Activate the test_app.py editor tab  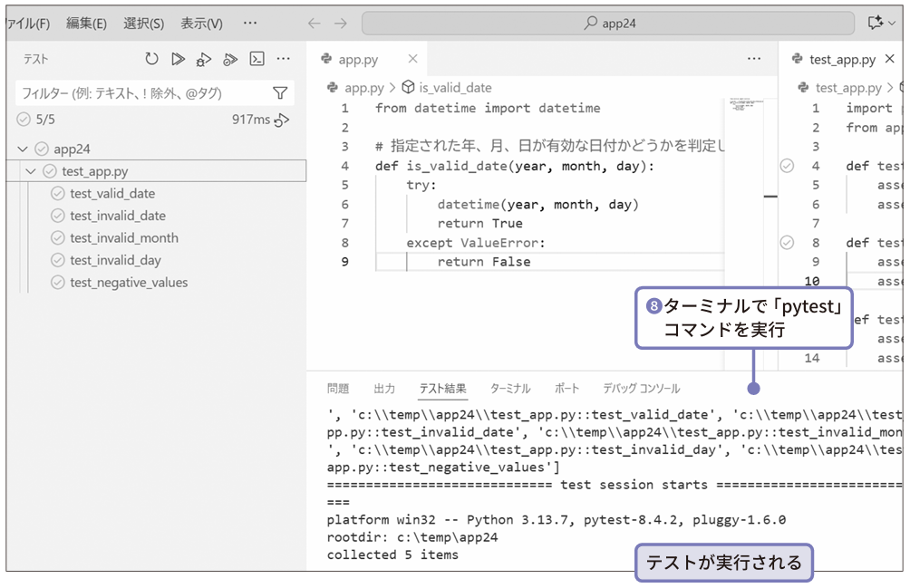(x=842, y=59)
